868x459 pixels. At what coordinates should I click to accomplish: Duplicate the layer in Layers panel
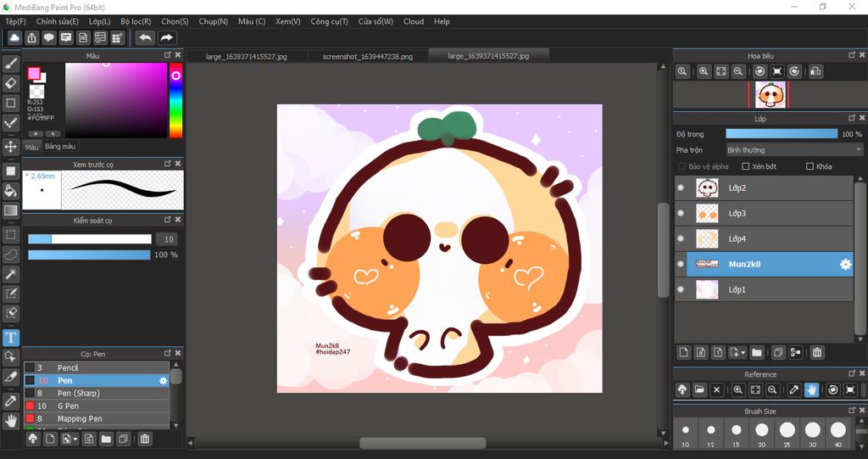(778, 352)
